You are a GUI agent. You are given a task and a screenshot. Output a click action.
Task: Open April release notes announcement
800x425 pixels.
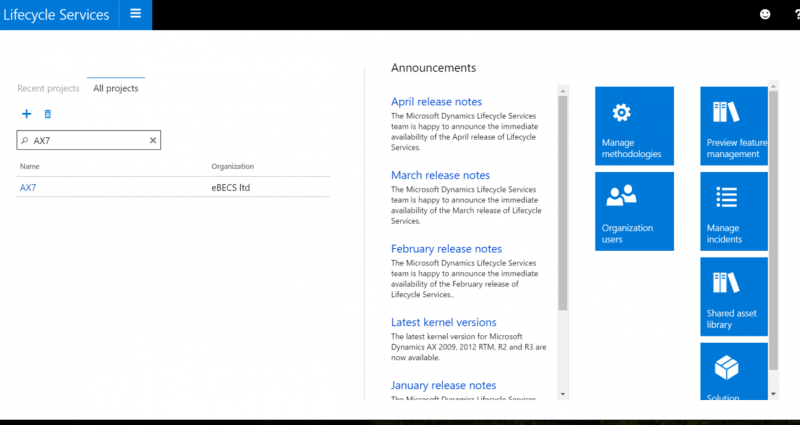coord(436,102)
